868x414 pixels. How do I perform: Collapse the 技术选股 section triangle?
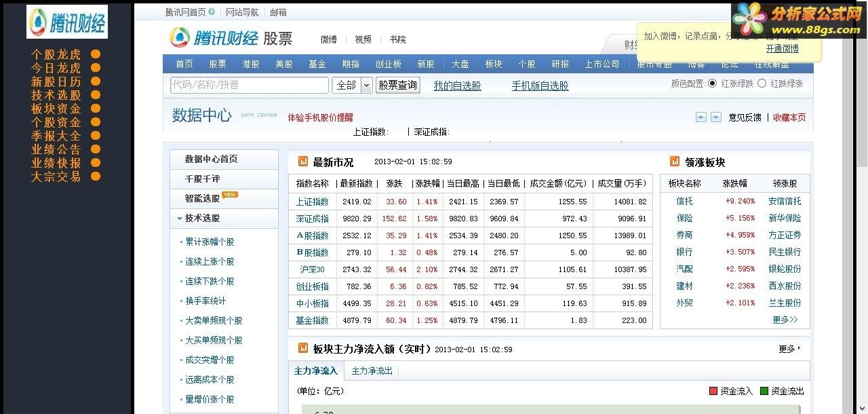coord(180,219)
